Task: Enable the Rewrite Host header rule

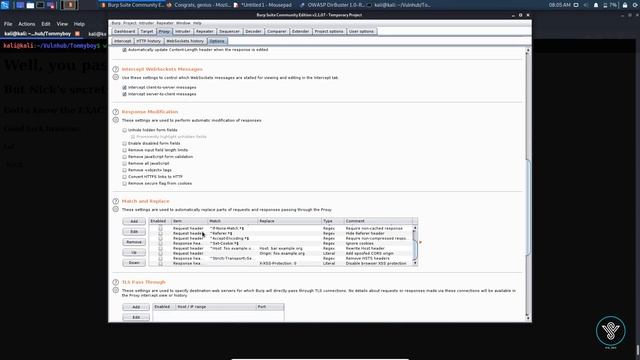Action: click(x=160, y=248)
